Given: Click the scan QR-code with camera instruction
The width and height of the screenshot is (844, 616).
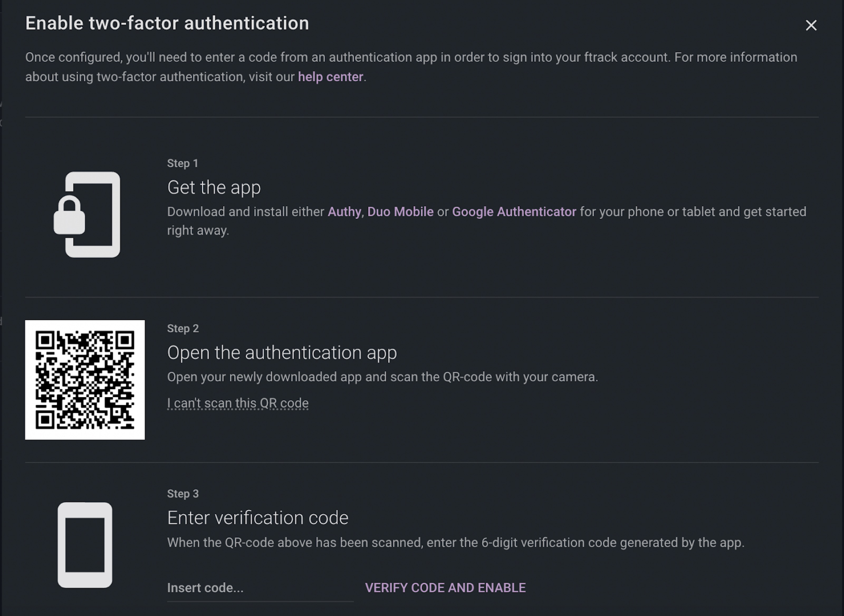Looking at the screenshot, I should point(382,377).
